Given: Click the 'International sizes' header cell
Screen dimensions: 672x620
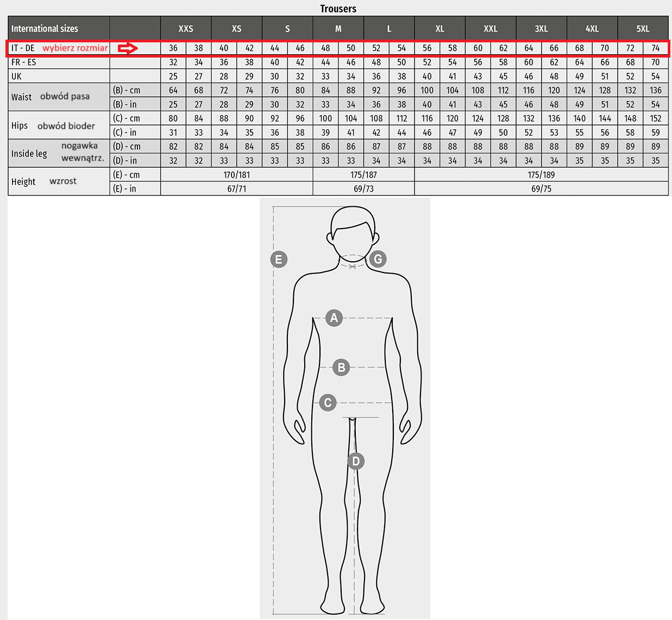Looking at the screenshot, I should [45, 29].
